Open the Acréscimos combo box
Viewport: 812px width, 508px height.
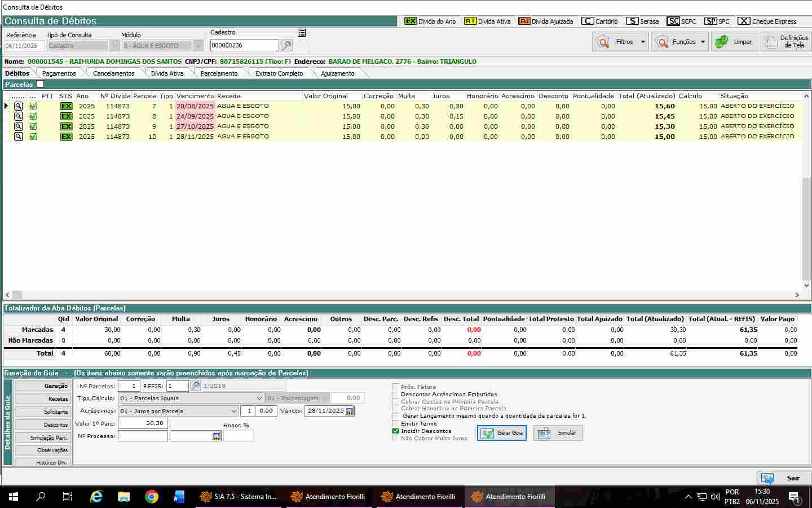point(234,411)
